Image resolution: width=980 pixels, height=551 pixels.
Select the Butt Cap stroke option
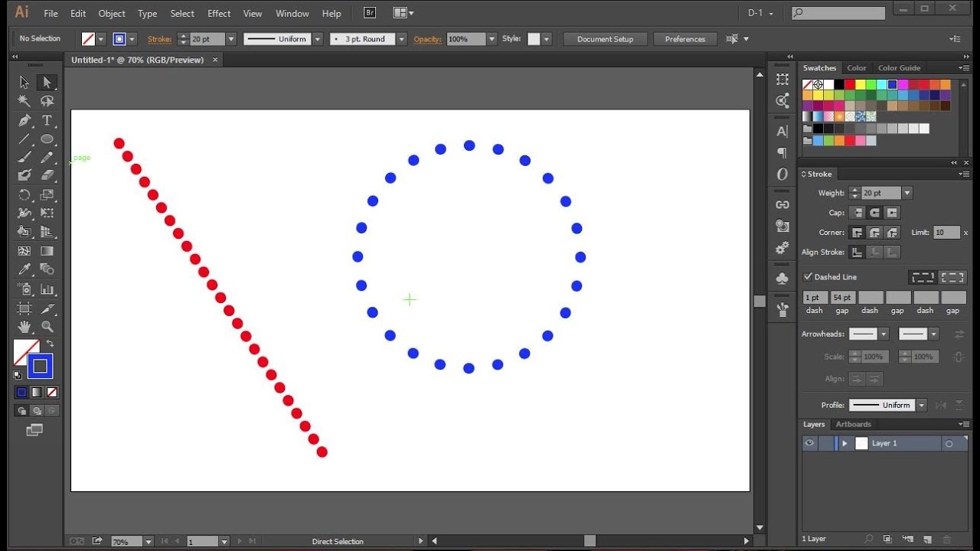[x=857, y=213]
